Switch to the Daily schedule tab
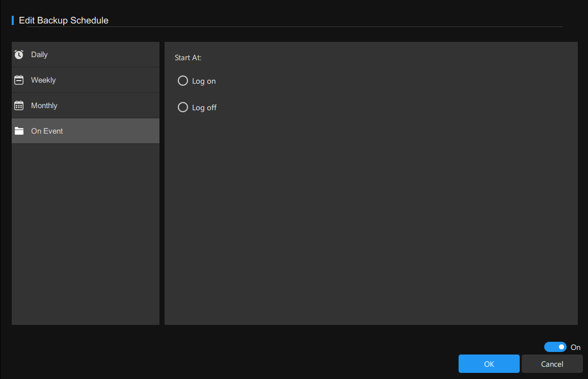This screenshot has width=588, height=379. 86,55
